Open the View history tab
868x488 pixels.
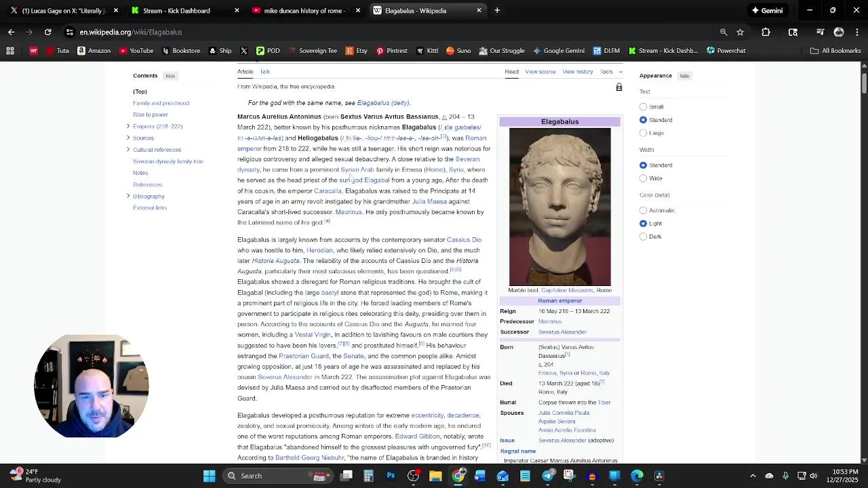[x=578, y=71]
